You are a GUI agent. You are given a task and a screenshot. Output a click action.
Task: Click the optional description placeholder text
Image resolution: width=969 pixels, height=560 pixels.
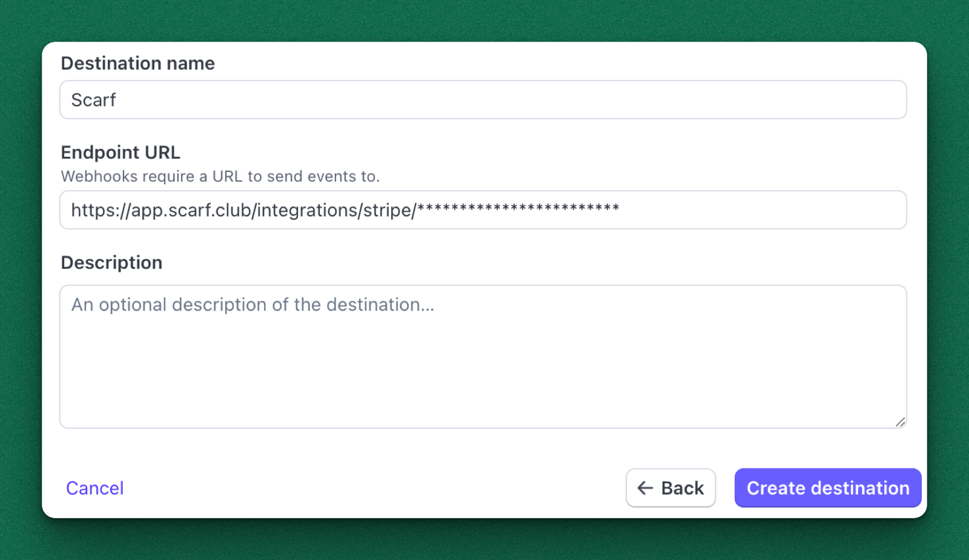point(253,305)
